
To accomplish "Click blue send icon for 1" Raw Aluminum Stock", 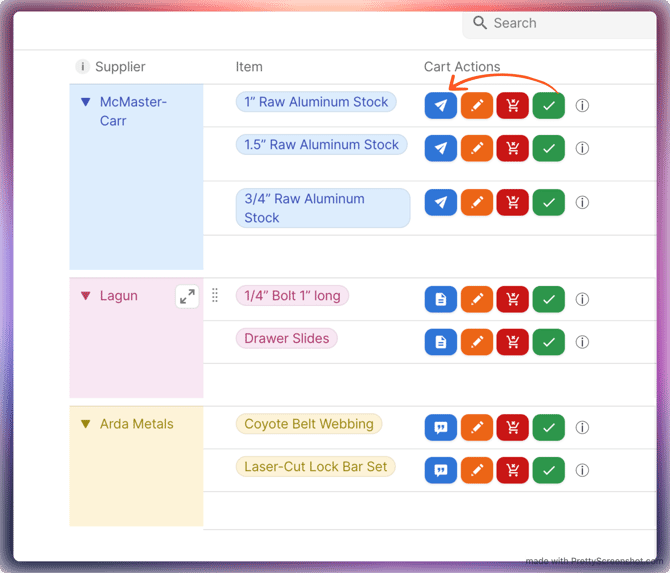I will [x=440, y=105].
